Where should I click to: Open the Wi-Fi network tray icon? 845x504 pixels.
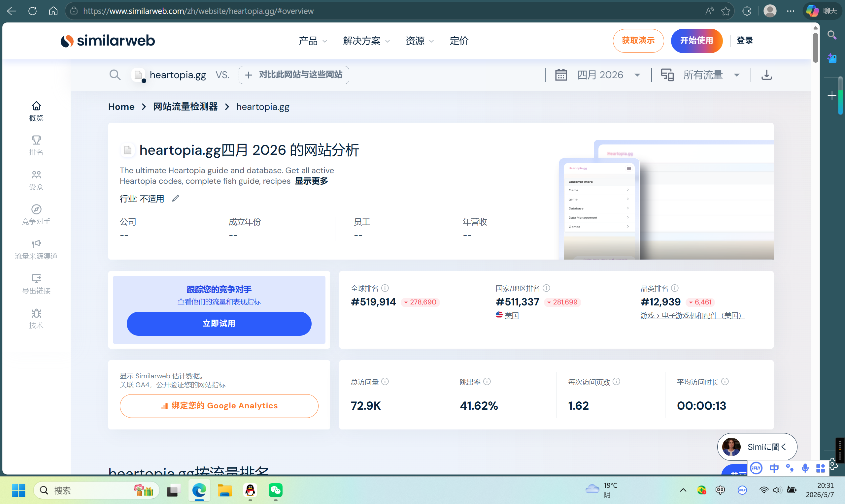point(763,490)
